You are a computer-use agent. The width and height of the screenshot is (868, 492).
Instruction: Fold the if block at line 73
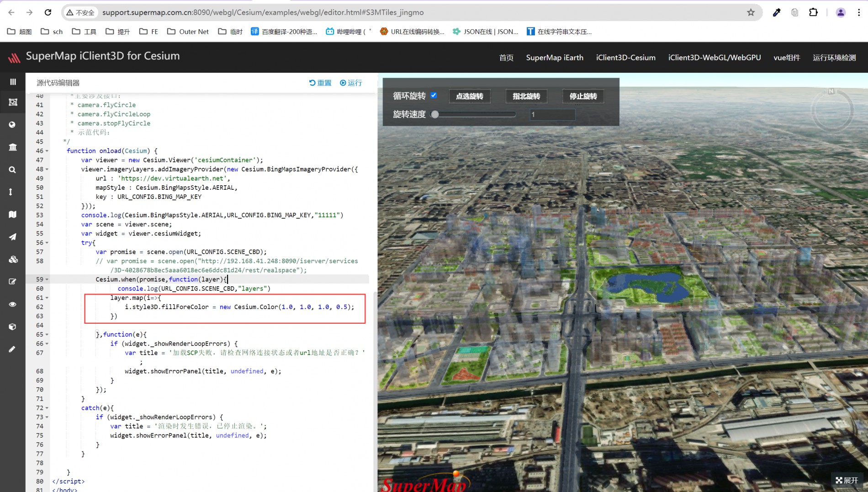[47, 417]
